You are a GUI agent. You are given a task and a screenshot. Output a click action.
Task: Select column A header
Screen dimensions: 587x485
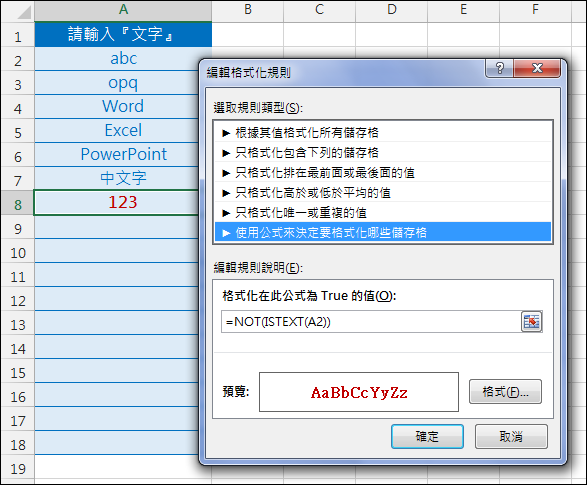coord(123,10)
